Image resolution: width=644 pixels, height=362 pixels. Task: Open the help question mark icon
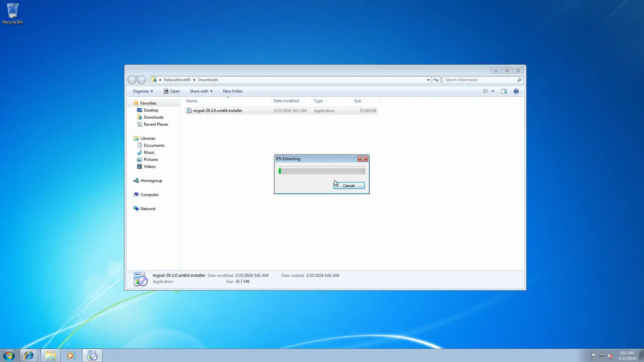click(x=516, y=91)
